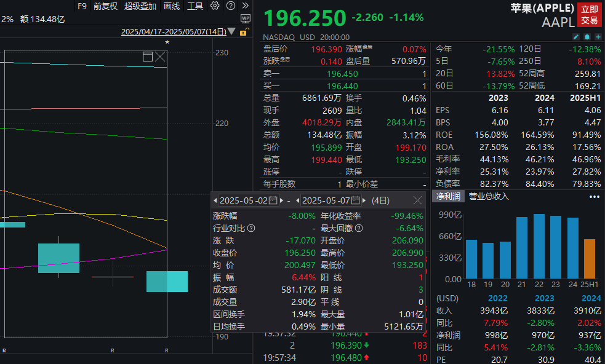This screenshot has width=605, height=364.
Task: Open the F9 toolbar item
Action: 82,6
